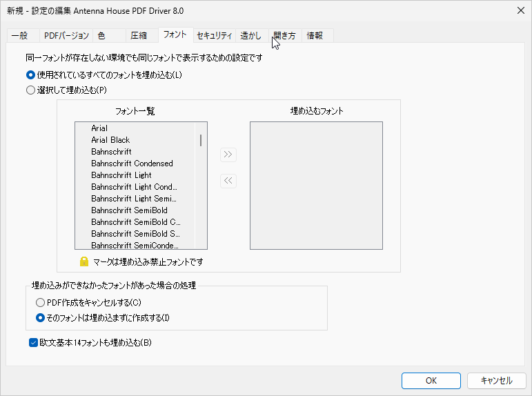Select PDF作成をキャンセルする(C) option
The image size is (532, 396).
click(x=88, y=302)
